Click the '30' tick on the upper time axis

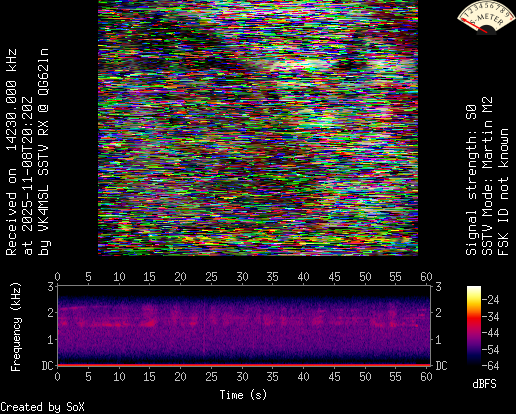(242, 277)
